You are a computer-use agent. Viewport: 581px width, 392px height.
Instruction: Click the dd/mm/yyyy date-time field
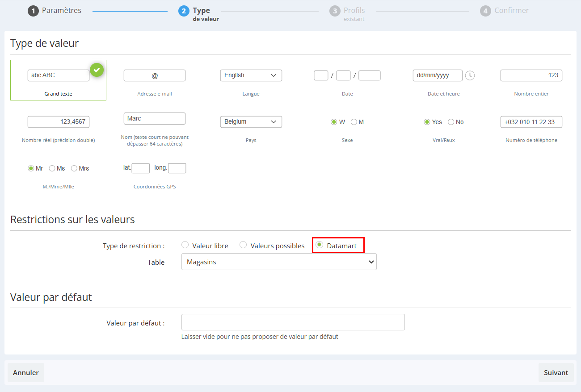click(438, 75)
